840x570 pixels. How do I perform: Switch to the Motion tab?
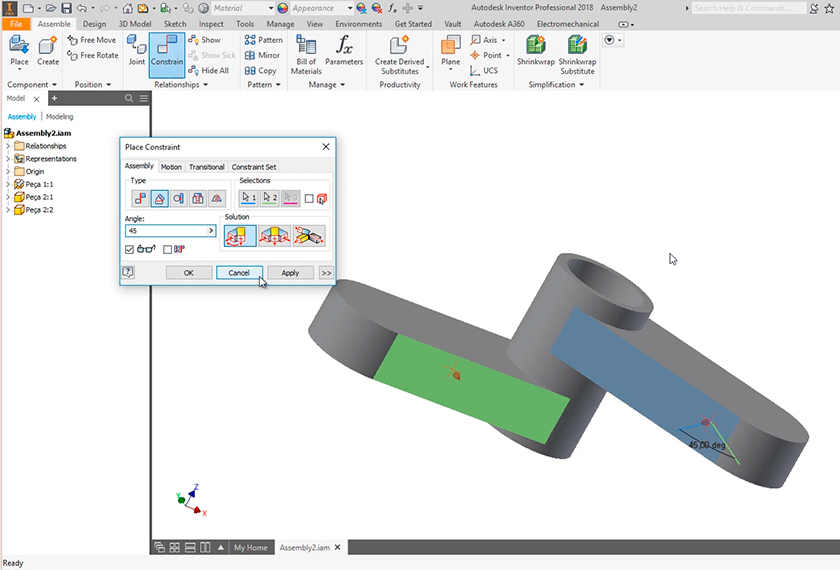[x=171, y=167]
